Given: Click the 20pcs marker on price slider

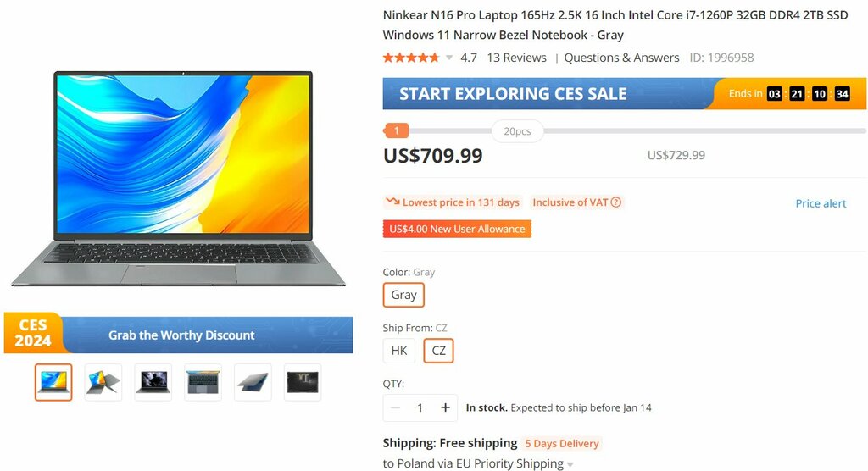Looking at the screenshot, I should point(518,131).
